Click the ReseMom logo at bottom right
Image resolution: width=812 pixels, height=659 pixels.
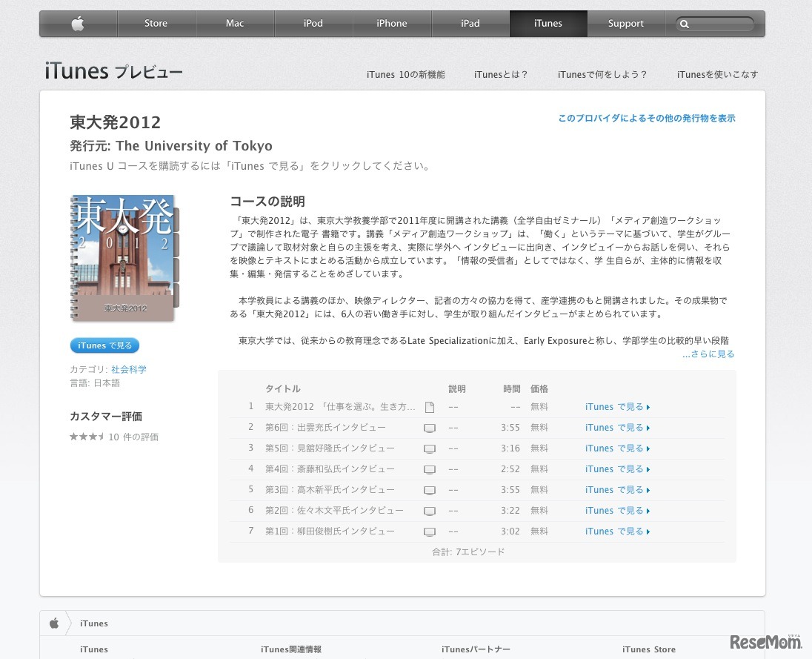(765, 643)
